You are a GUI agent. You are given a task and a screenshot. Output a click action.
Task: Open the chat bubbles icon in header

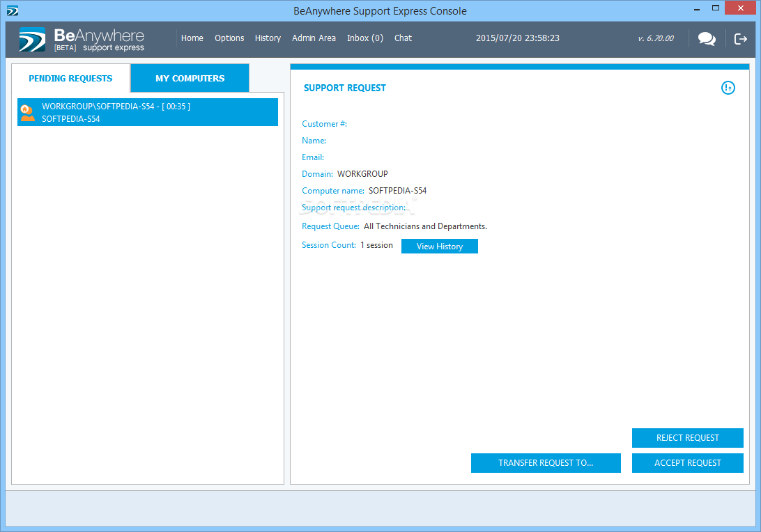click(x=707, y=39)
